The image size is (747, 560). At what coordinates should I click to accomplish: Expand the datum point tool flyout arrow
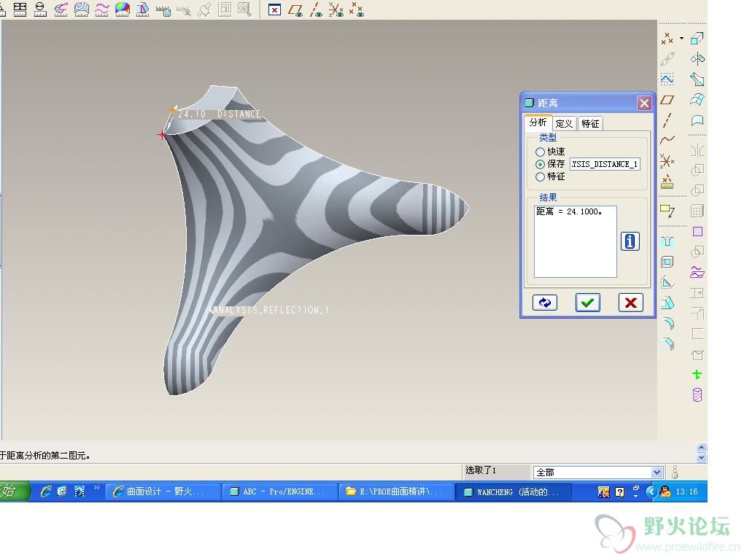pos(682,38)
